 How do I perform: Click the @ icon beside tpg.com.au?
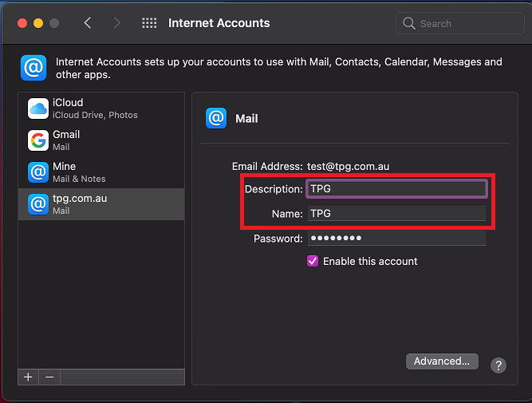[x=38, y=204]
